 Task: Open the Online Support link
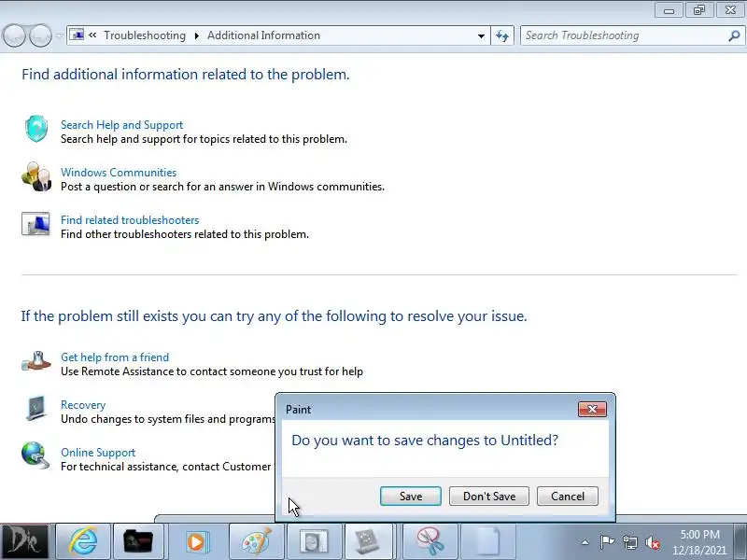[x=98, y=453]
